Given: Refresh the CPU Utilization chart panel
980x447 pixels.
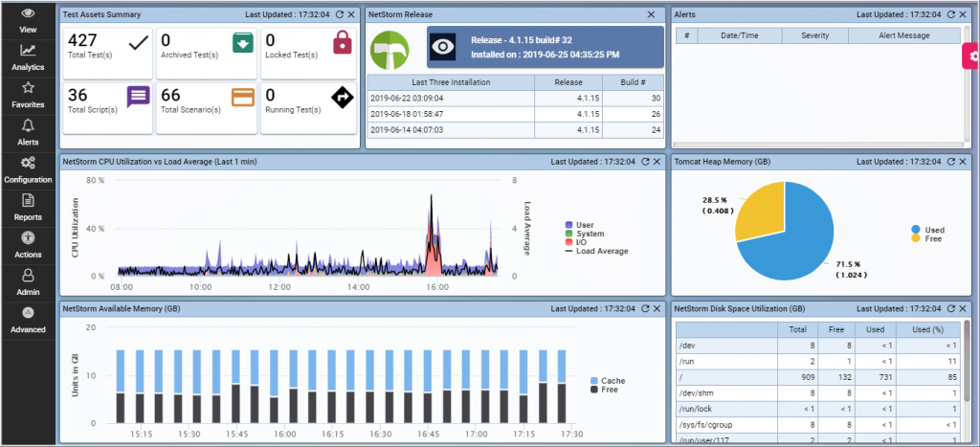Looking at the screenshot, I should point(645,162).
